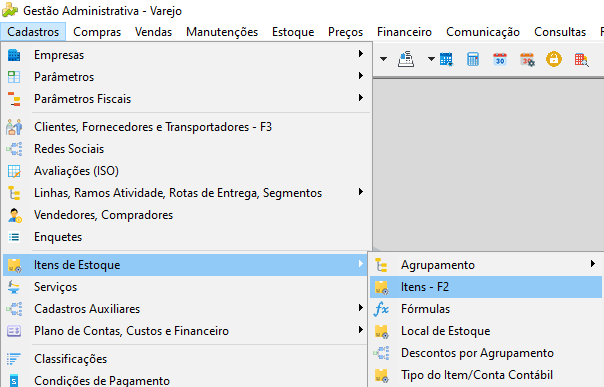Click the Serviços icon
Image resolution: width=604 pixels, height=387 pixels.
point(14,287)
